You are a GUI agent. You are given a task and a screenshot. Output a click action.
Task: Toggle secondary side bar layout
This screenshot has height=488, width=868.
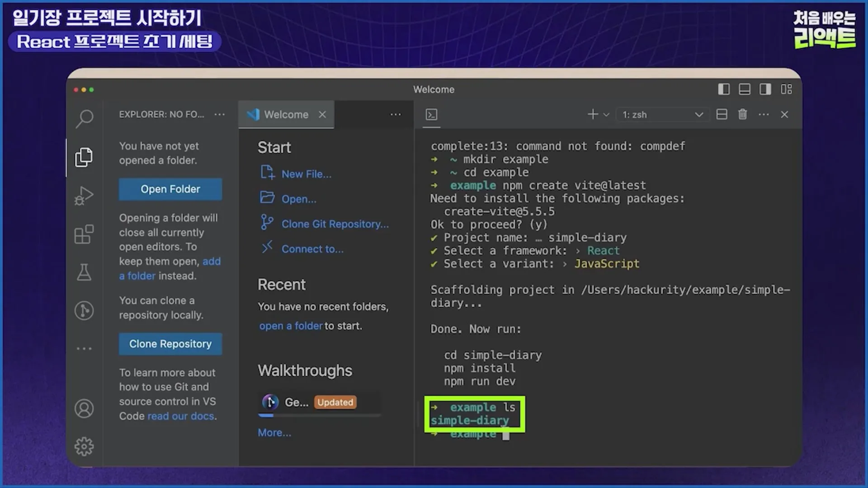pos(765,89)
